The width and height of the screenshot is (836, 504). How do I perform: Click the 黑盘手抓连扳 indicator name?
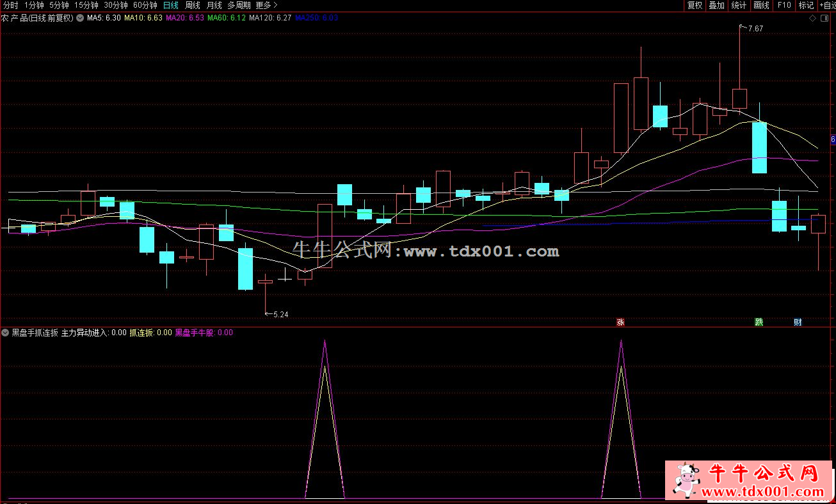pyautogui.click(x=35, y=333)
